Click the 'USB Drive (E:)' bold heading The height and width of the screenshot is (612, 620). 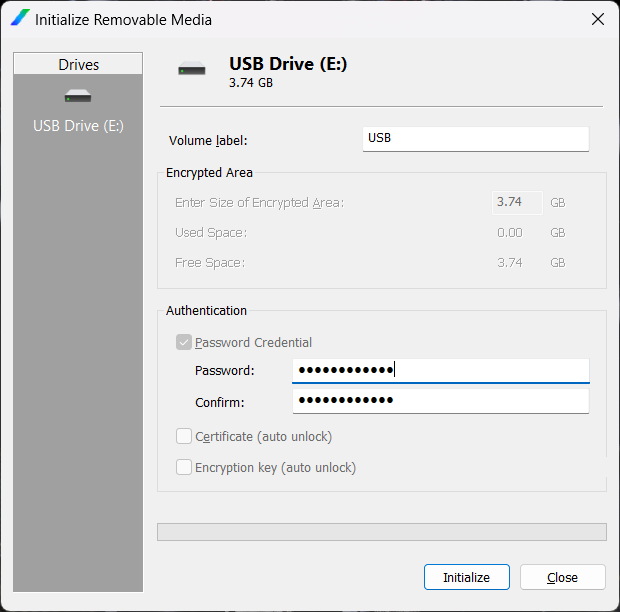[x=288, y=64]
